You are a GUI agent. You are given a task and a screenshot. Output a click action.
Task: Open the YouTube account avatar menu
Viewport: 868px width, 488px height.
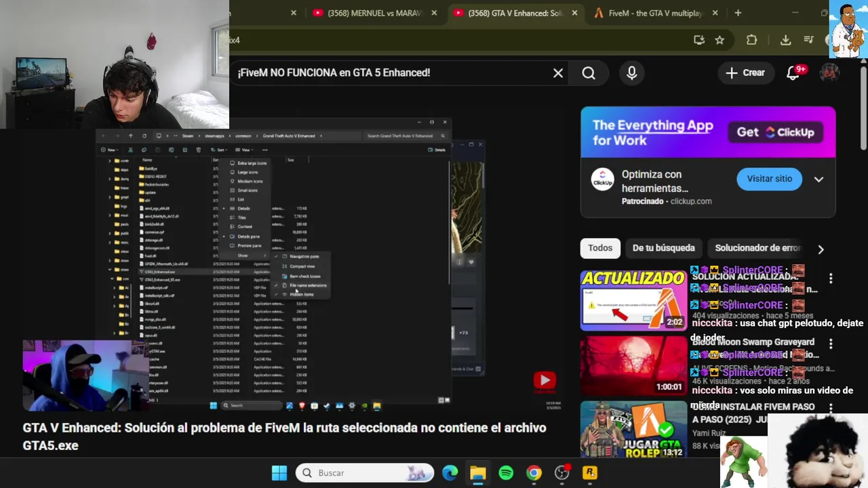[x=829, y=73]
